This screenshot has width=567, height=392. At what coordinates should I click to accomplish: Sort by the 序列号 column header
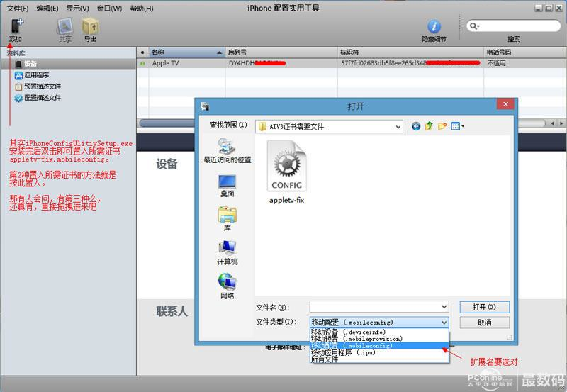click(x=281, y=52)
